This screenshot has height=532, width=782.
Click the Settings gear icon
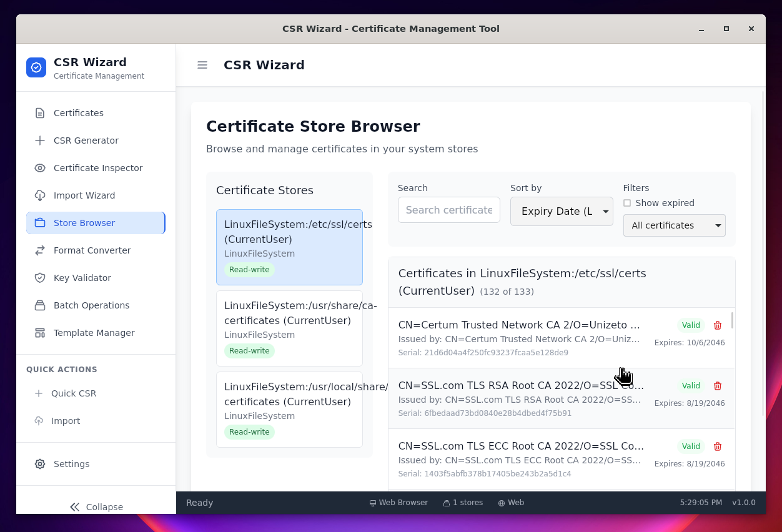(40, 464)
